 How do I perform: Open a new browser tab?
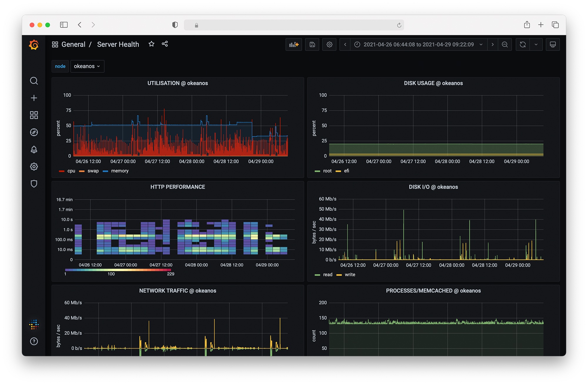click(541, 25)
